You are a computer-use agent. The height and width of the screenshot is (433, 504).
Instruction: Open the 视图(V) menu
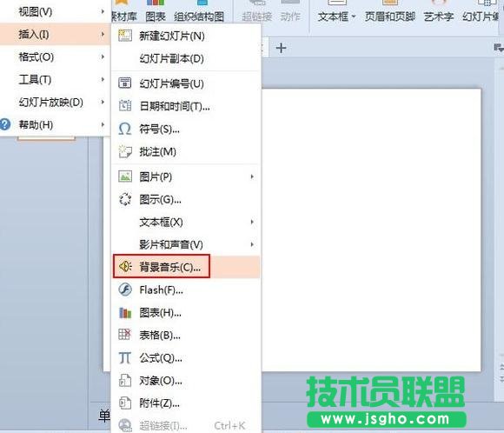55,12
